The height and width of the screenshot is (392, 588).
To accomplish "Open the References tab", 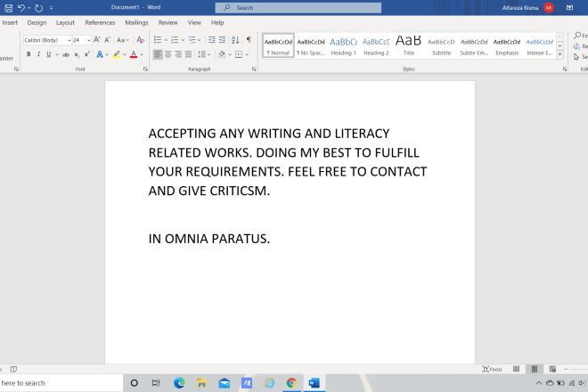I will pos(100,22).
